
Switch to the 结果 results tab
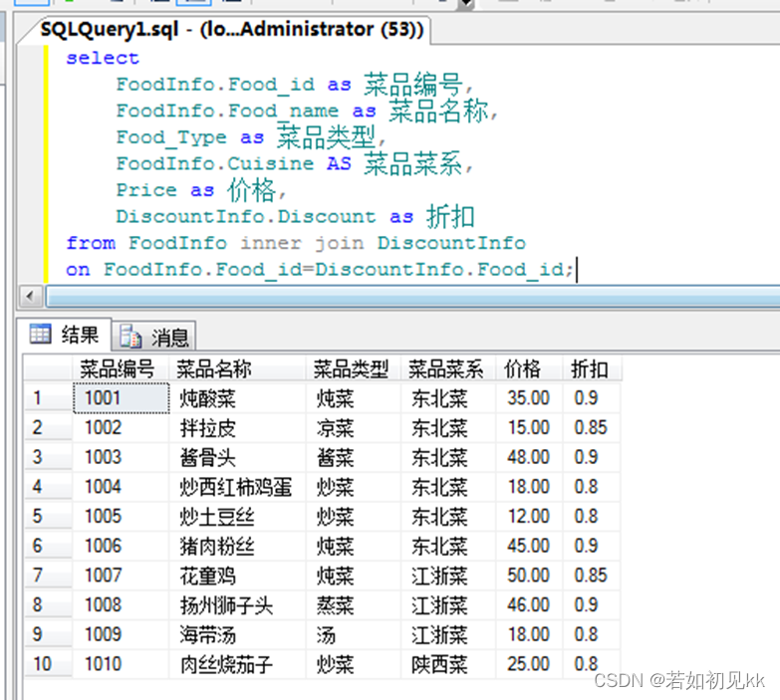64,335
